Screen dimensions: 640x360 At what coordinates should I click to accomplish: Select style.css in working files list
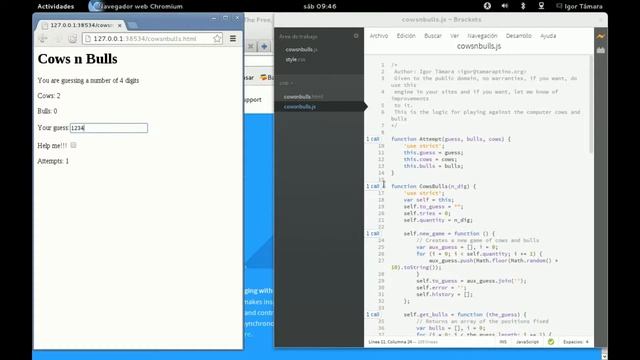296,60
